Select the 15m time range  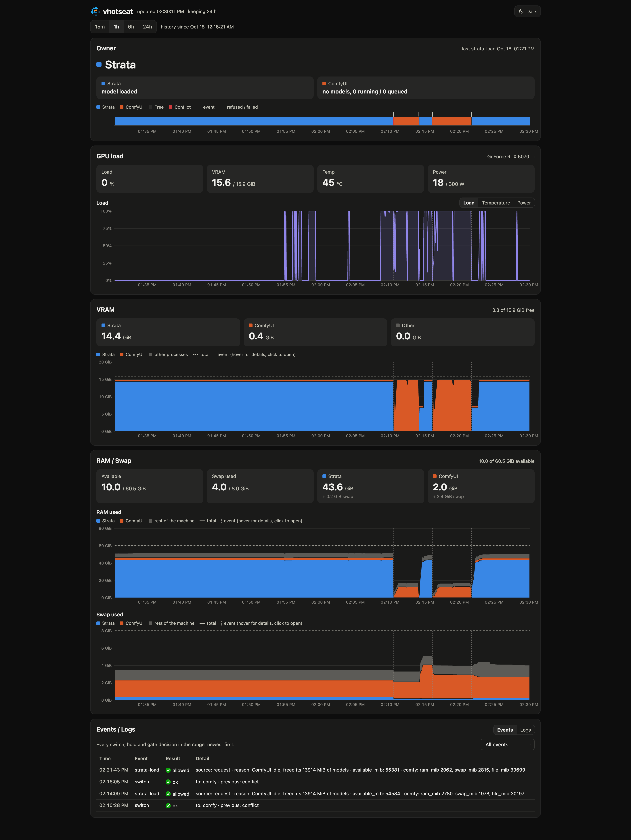100,27
